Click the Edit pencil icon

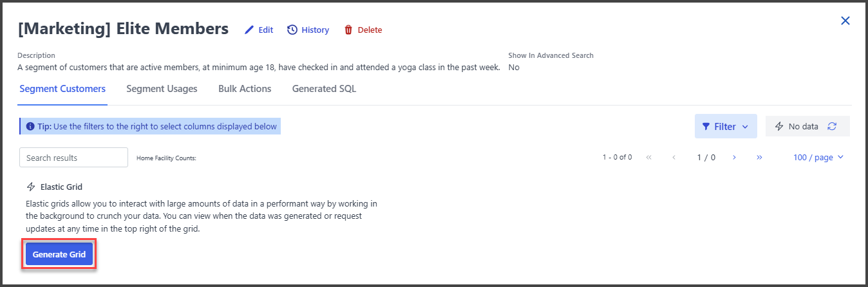(x=249, y=30)
